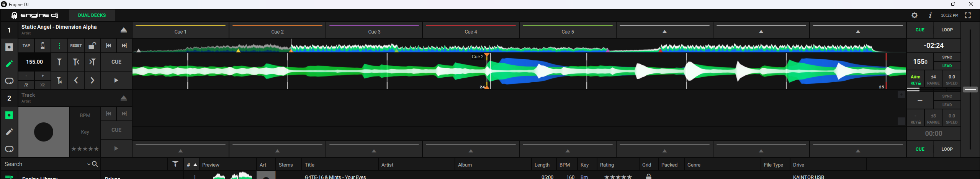The width and height of the screenshot is (980, 179).
Task: Select the LOOP tab for deck 1
Action: [947, 30]
